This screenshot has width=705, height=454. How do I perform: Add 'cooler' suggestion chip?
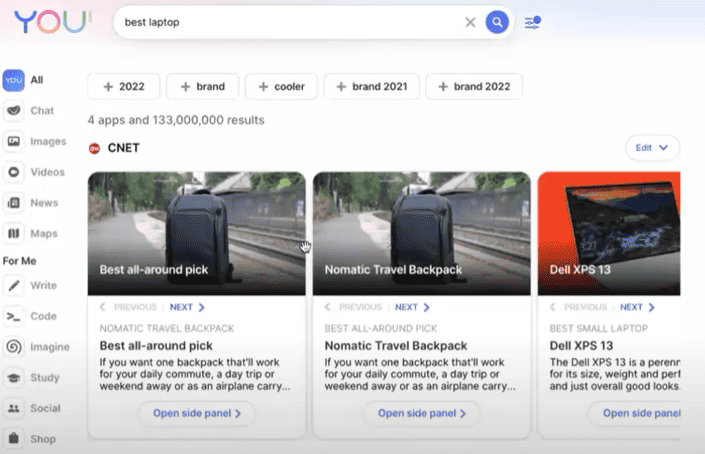pos(281,86)
